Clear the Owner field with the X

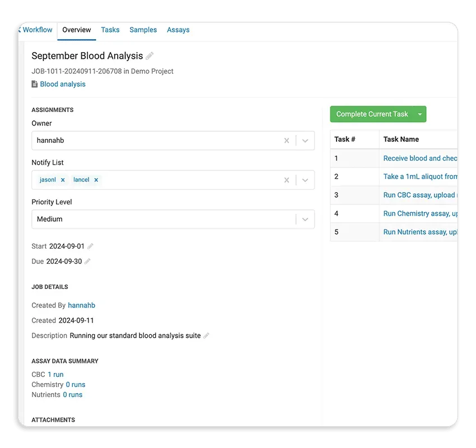287,141
